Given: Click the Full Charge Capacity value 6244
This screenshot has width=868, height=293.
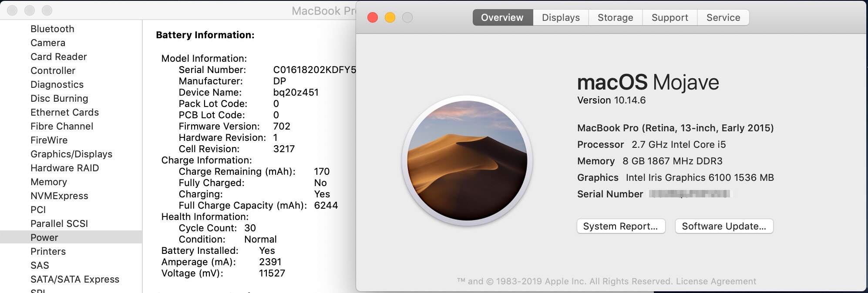Looking at the screenshot, I should click(x=326, y=205).
